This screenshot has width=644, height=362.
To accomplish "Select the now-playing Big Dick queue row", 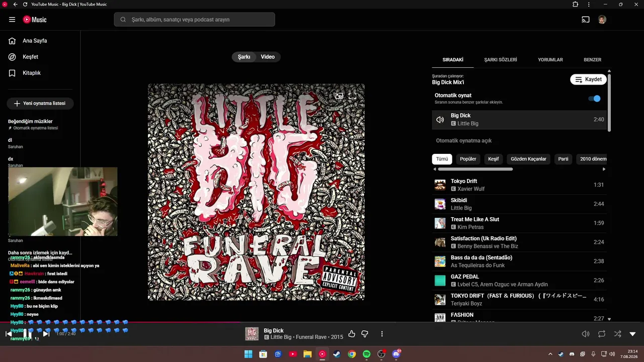I will 519,120.
